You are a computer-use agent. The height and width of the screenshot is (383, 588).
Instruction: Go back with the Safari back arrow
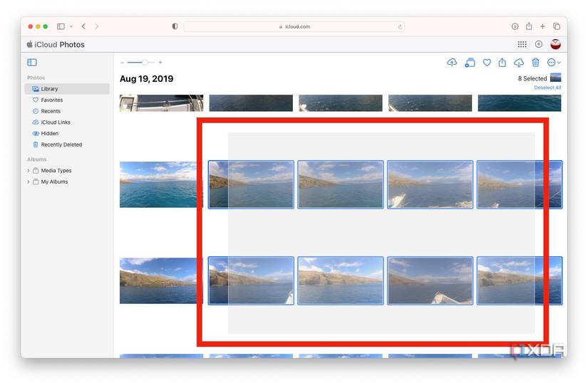click(83, 26)
